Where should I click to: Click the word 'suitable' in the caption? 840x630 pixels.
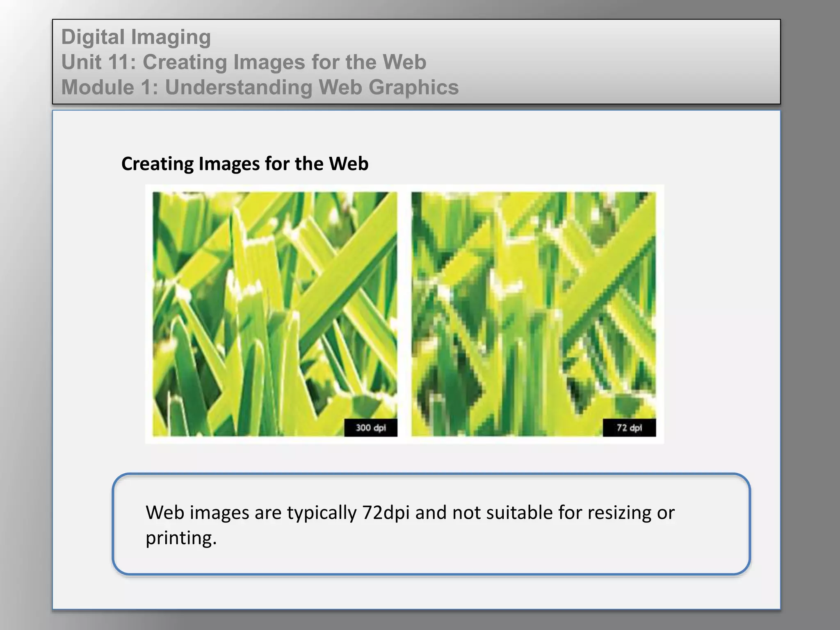point(519,513)
